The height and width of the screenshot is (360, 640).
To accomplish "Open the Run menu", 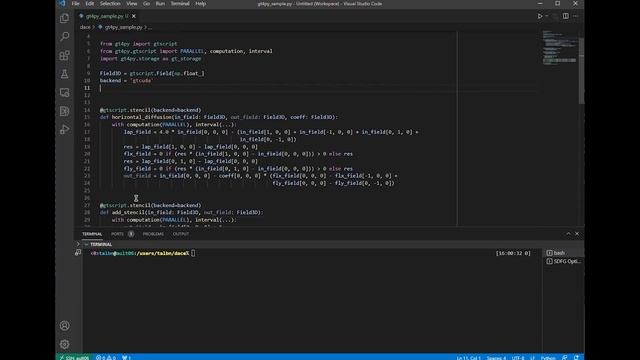I will pos(160,4).
